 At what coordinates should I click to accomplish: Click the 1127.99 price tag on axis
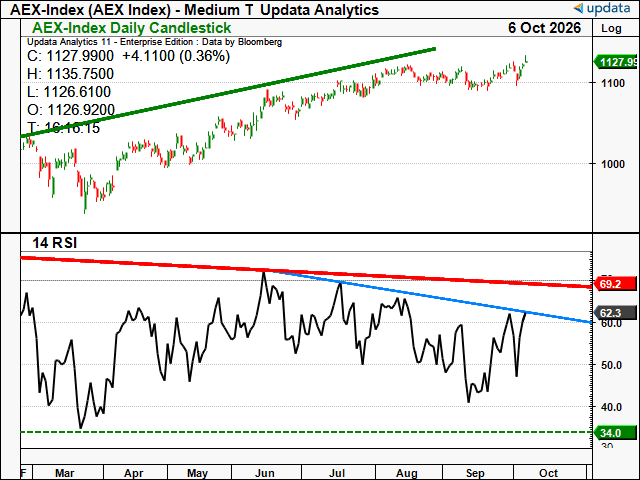coord(616,62)
